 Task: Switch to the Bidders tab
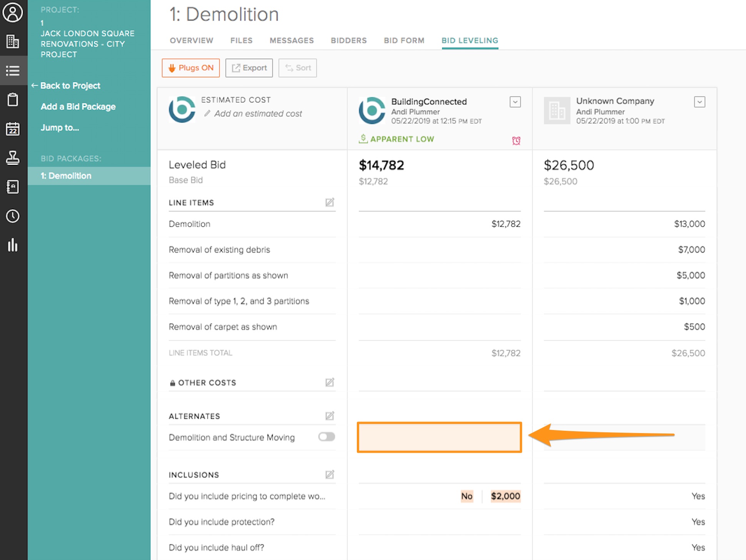click(x=348, y=40)
